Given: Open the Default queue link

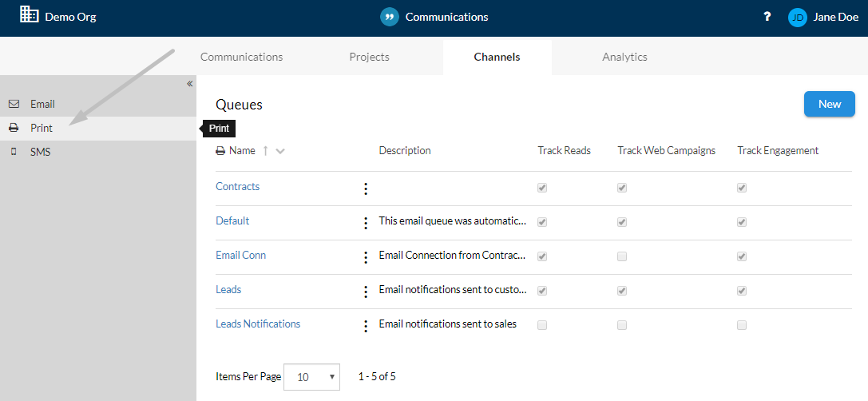Looking at the screenshot, I should pos(232,221).
